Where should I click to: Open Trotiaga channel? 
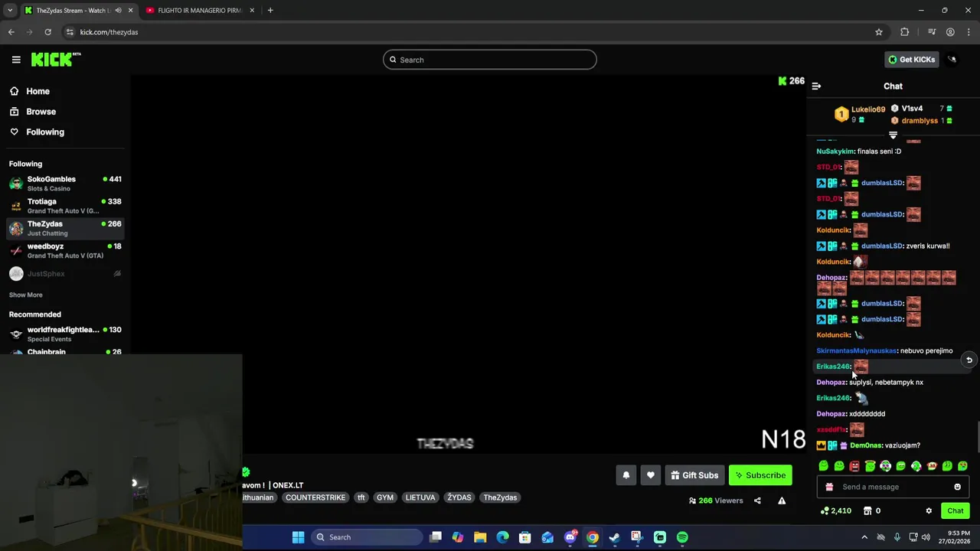coord(65,206)
